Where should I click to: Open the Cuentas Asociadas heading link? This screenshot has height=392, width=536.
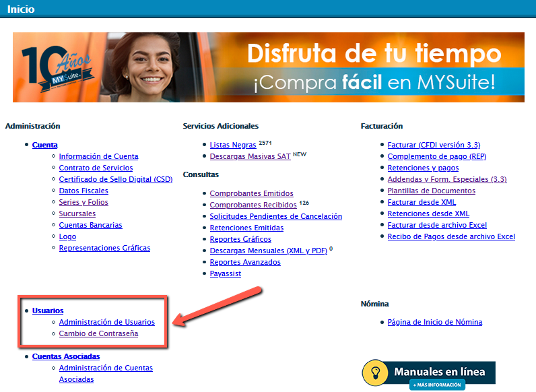(66, 356)
